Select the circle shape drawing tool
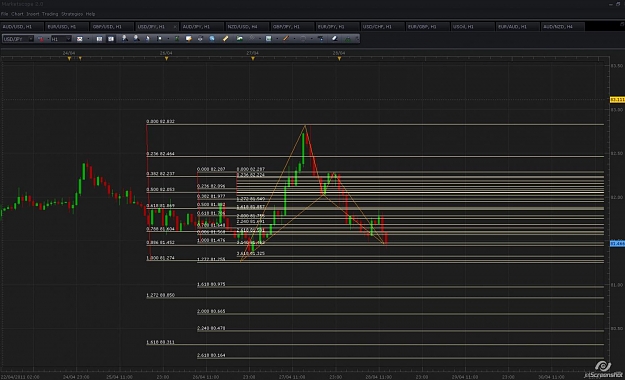 [x=303, y=39]
